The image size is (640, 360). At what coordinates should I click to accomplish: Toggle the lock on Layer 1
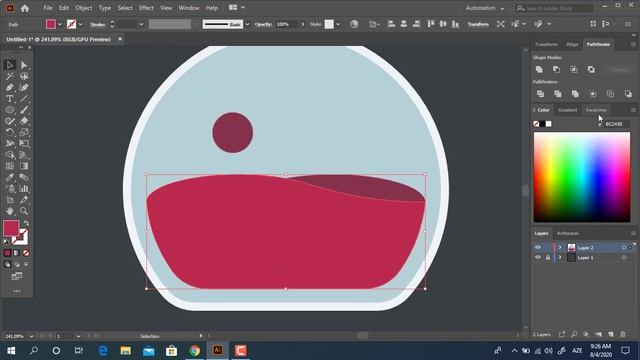pyautogui.click(x=547, y=258)
